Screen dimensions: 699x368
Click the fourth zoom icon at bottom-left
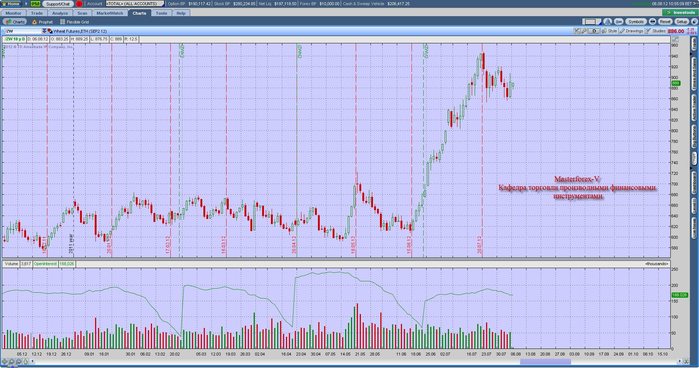26,361
